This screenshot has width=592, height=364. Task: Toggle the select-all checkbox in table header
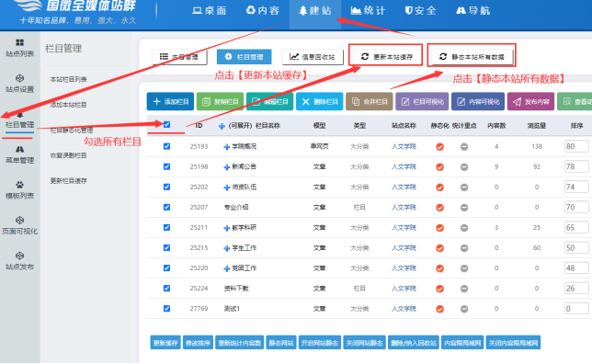tap(166, 125)
